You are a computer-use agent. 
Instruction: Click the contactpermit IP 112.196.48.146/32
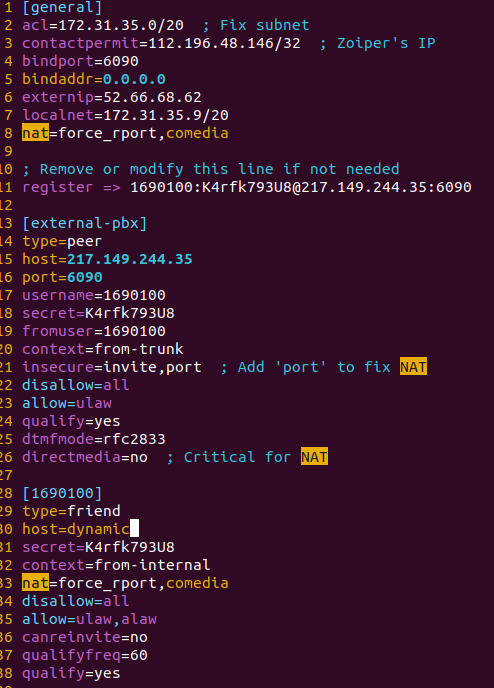(224, 43)
